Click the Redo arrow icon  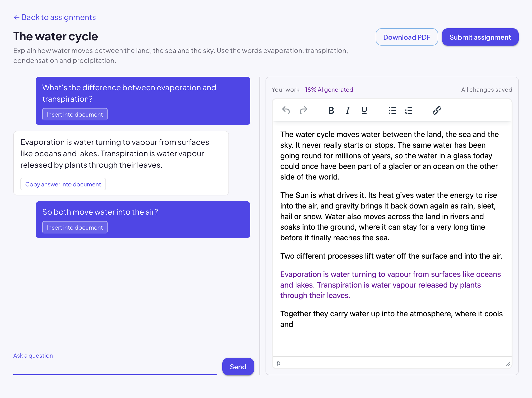click(x=303, y=110)
